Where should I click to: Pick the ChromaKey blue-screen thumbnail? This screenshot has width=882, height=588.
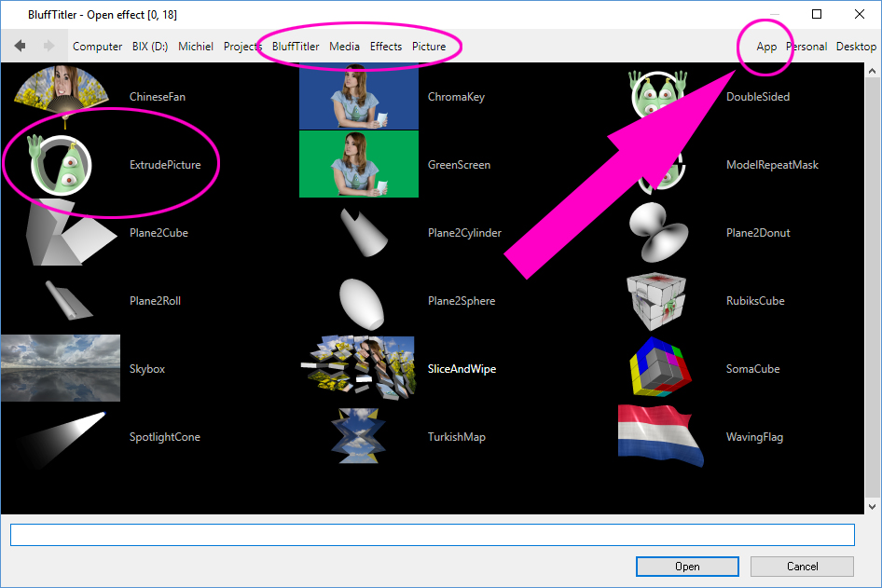point(359,97)
